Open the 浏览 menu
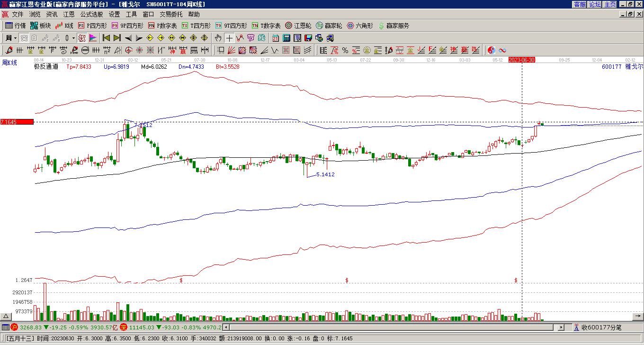The height and width of the screenshot is (345, 644). 35,14
